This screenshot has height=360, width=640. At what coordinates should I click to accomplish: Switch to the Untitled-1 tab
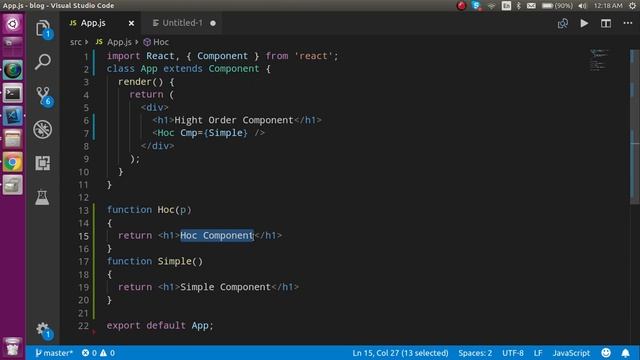[182, 23]
